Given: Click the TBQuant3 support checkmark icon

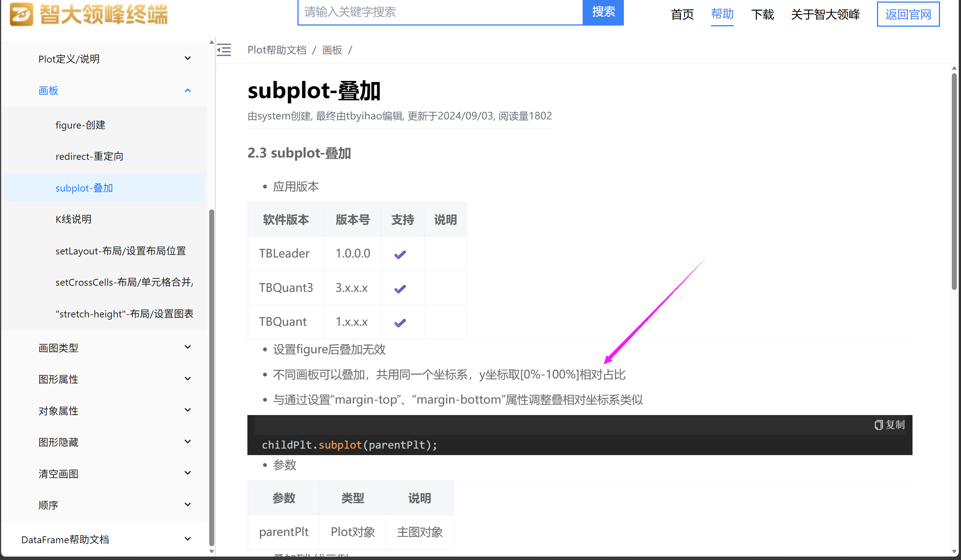Looking at the screenshot, I should 400,289.
